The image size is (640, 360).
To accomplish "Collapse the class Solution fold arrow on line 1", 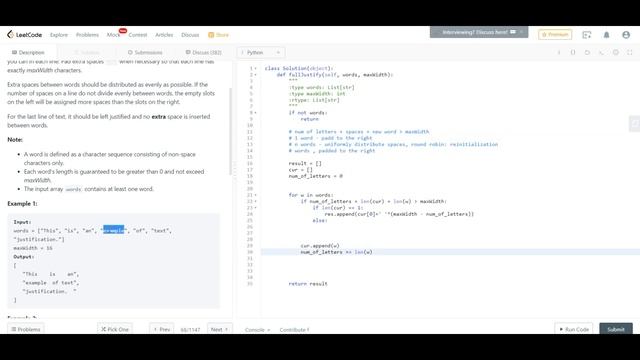I will [256, 69].
